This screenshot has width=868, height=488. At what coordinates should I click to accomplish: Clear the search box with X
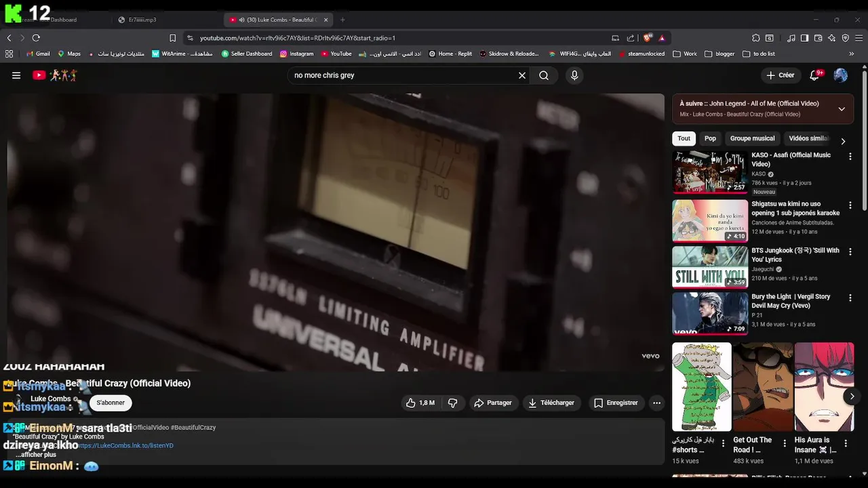coord(522,75)
